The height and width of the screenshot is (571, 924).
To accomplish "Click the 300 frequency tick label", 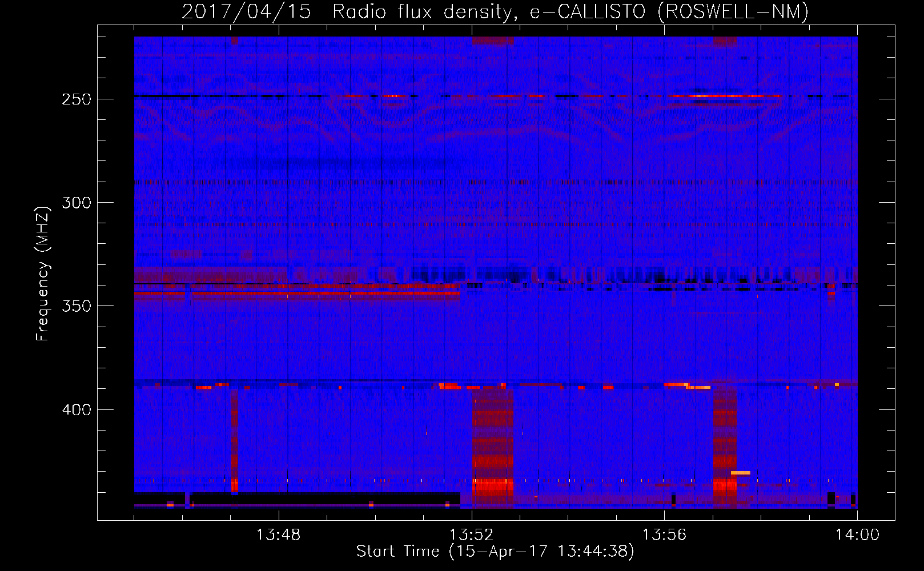I will 77,203.
